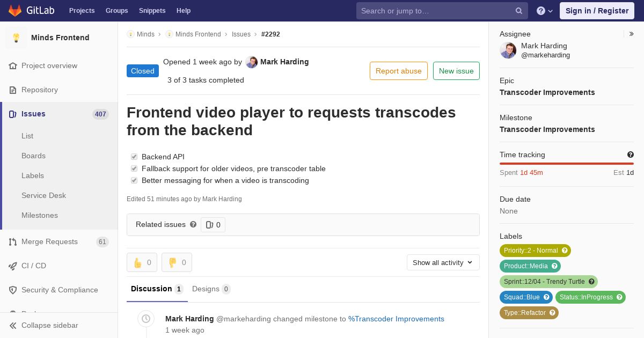Open the Groups menu
Viewport: 644px width, 338px height.
point(116,11)
